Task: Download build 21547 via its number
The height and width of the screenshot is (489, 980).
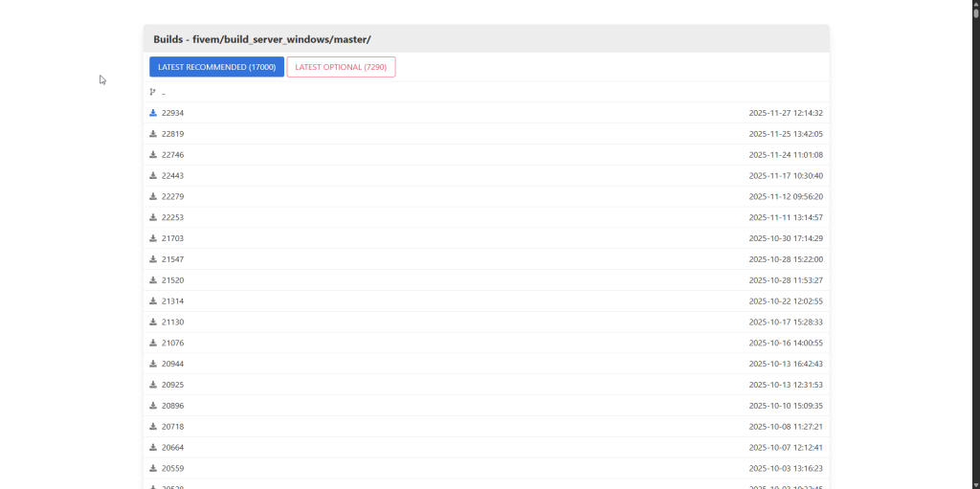Action: coord(172,259)
